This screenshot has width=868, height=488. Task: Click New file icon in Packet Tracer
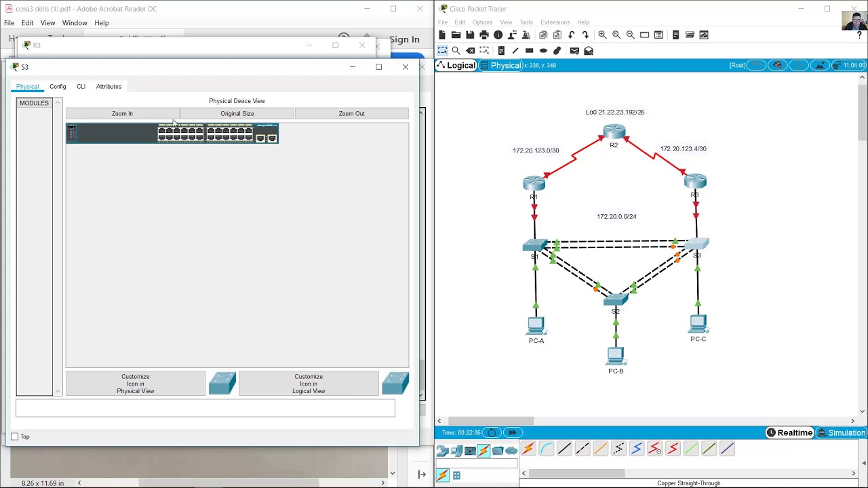(442, 35)
